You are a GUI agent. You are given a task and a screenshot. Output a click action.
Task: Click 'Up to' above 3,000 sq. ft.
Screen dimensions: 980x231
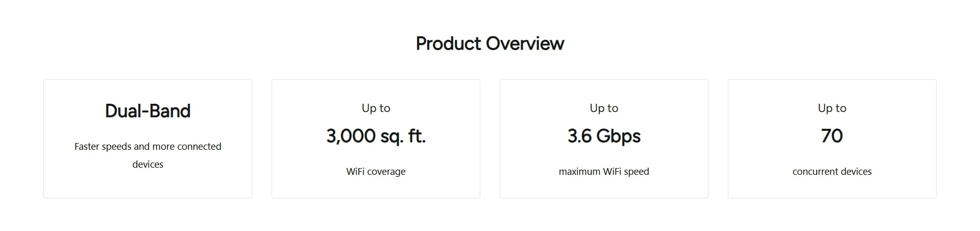point(376,108)
